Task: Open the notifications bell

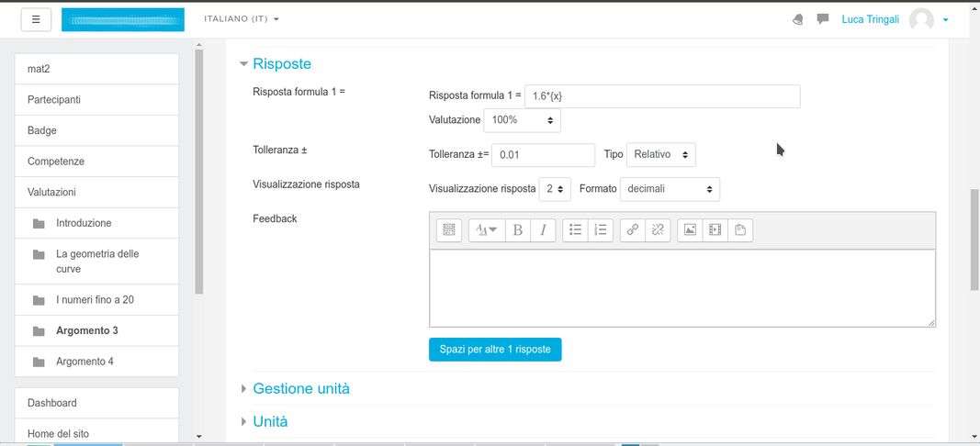Action: pyautogui.click(x=797, y=19)
